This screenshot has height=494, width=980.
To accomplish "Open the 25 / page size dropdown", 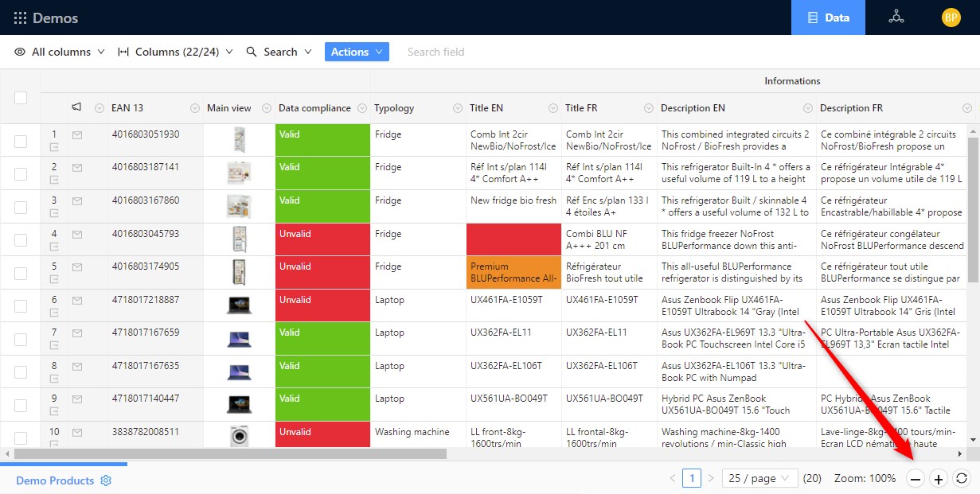I will pyautogui.click(x=759, y=479).
